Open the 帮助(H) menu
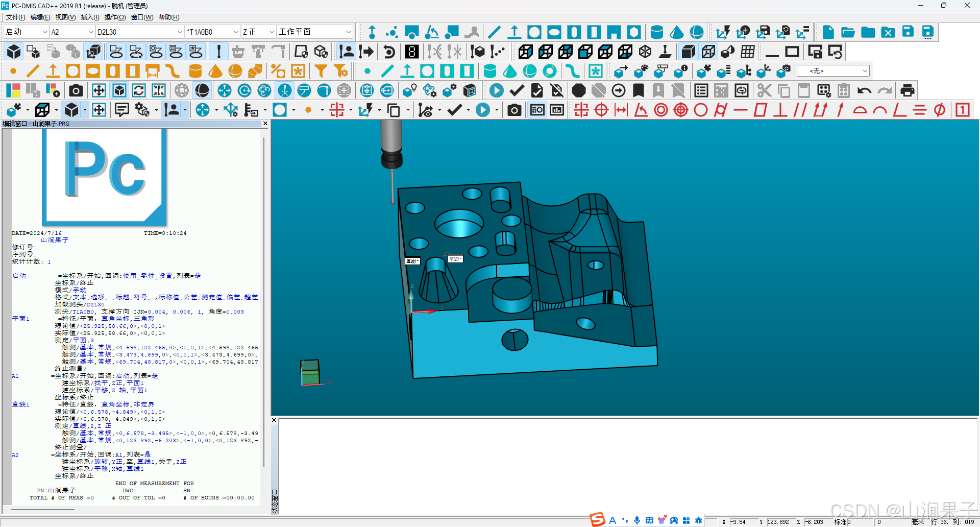Image resolution: width=980 pixels, height=527 pixels. click(x=169, y=17)
